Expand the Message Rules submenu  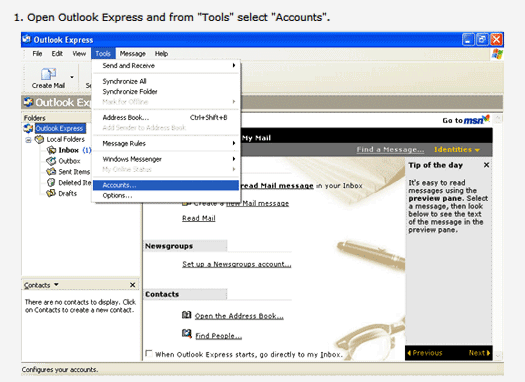[234, 143]
